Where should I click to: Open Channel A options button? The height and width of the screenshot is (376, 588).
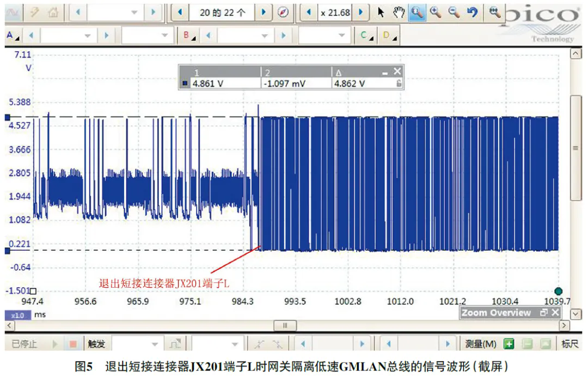[13, 35]
